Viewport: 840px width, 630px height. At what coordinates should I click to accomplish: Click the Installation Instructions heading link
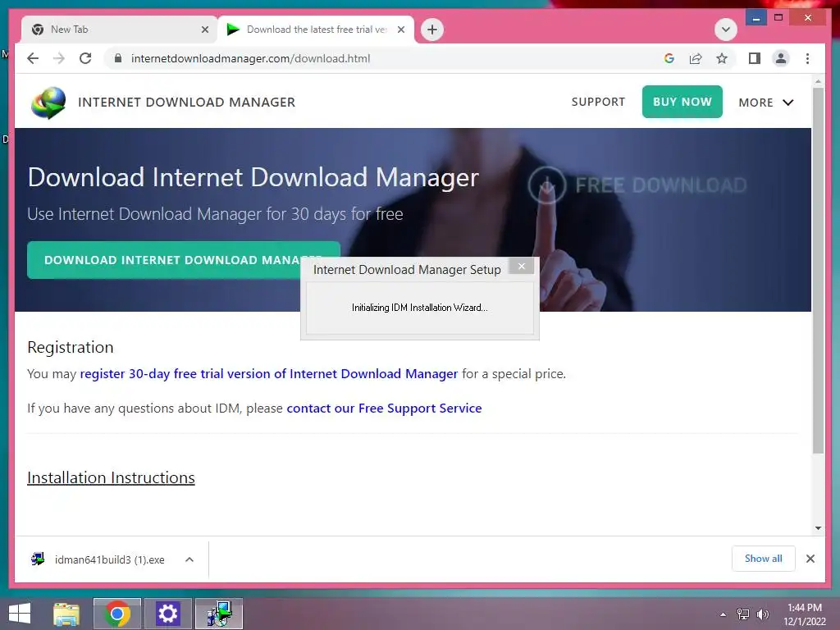(111, 477)
